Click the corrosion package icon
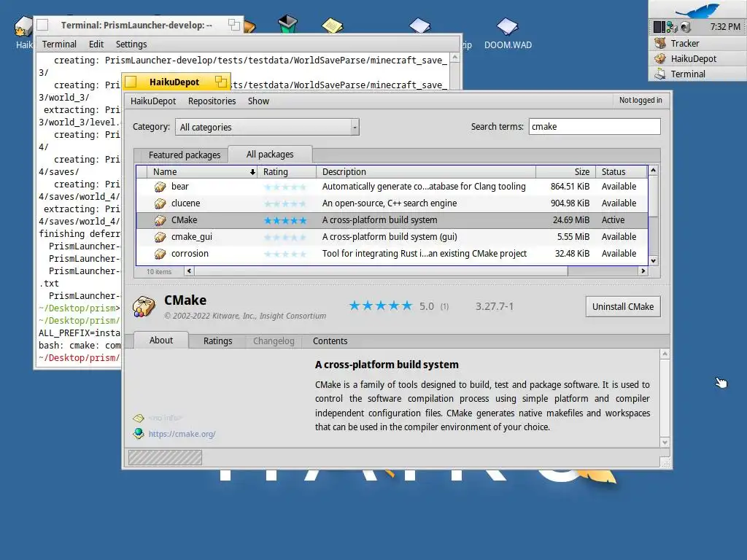The width and height of the screenshot is (747, 560). click(x=160, y=254)
